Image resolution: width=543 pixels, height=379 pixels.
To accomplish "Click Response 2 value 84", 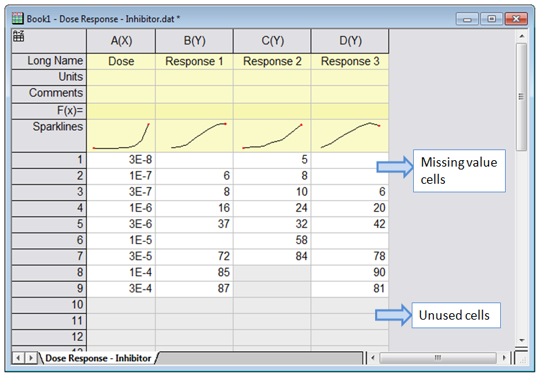I will (273, 257).
